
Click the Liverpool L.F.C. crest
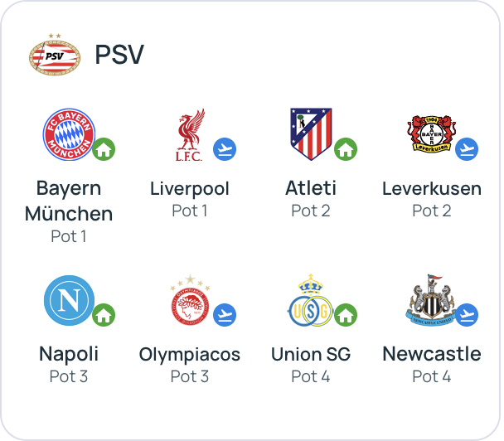pos(190,134)
